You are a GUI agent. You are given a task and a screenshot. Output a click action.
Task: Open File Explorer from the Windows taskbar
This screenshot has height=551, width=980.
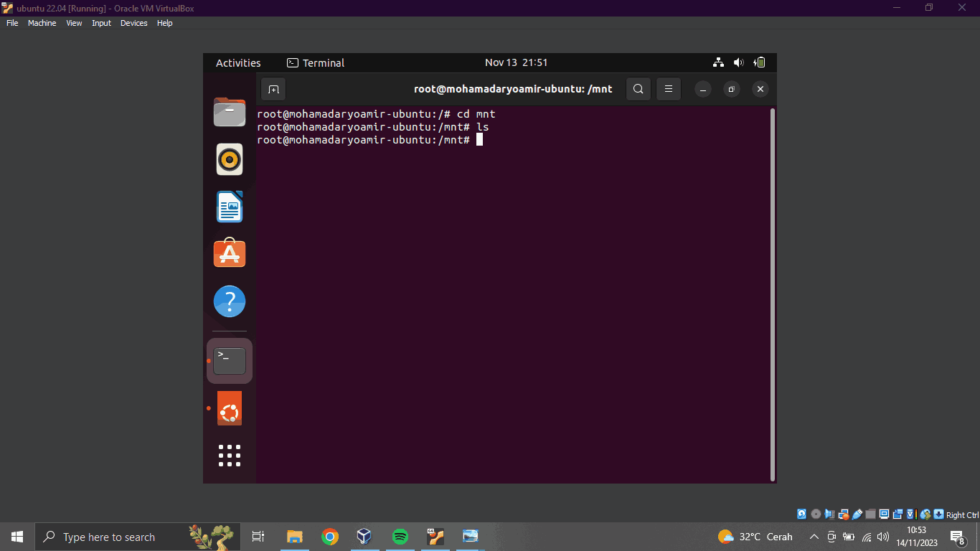click(x=294, y=537)
